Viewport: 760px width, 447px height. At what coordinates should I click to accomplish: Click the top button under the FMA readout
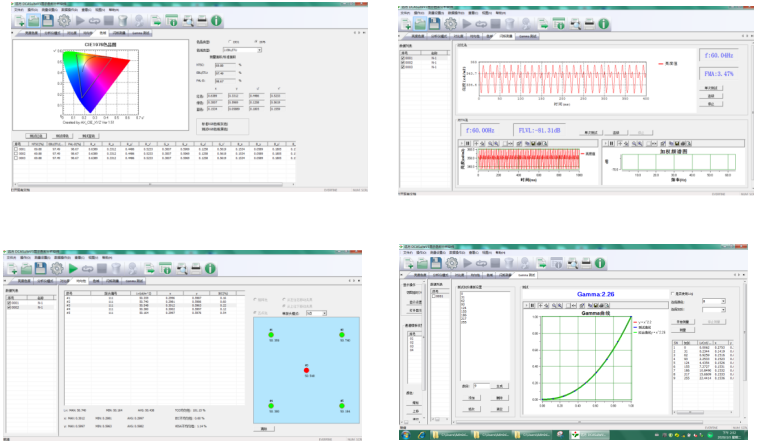pyautogui.click(x=711, y=88)
